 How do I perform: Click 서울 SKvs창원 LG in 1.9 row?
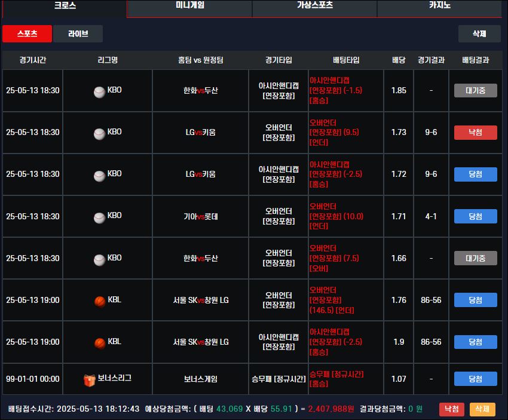click(x=201, y=342)
